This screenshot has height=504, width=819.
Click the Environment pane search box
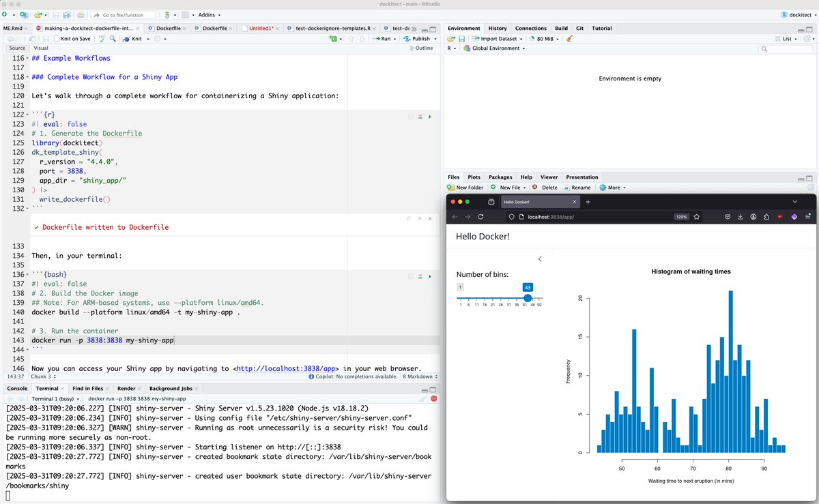click(785, 48)
